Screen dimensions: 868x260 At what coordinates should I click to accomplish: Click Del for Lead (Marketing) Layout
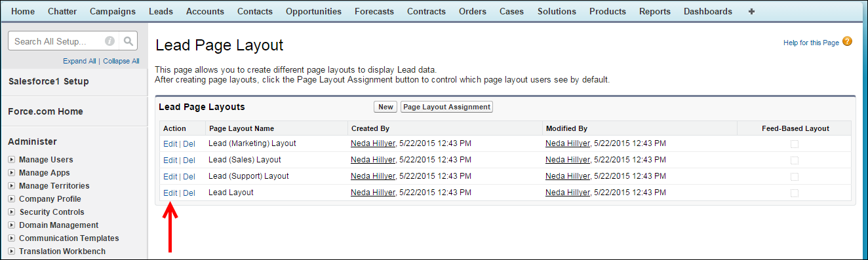point(189,143)
